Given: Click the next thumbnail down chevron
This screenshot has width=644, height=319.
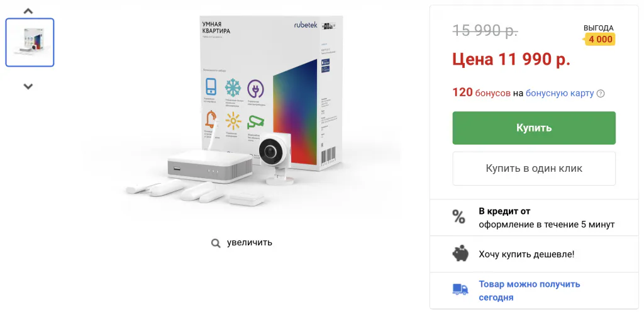Looking at the screenshot, I should pos(28,86).
